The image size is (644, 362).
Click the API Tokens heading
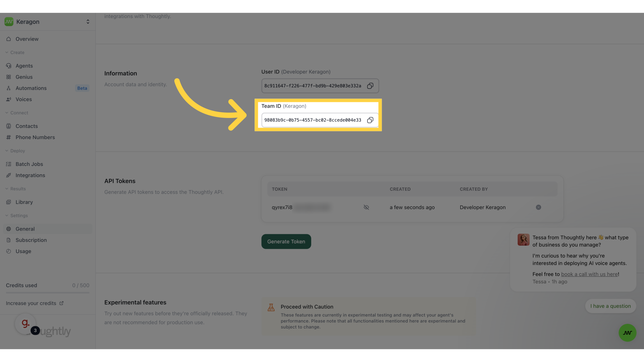point(120,181)
